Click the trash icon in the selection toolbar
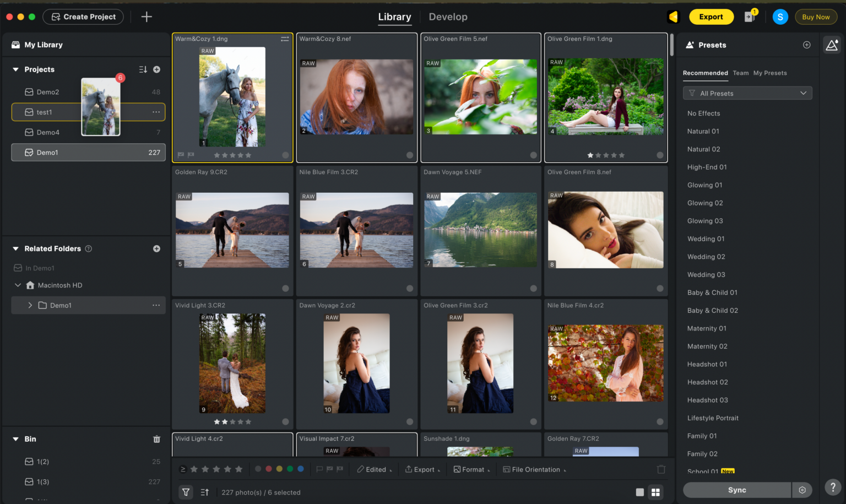The image size is (846, 504). pos(660,469)
